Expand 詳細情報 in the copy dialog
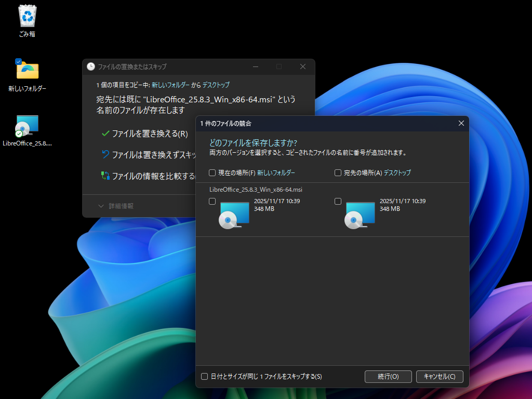 pyautogui.click(x=116, y=206)
